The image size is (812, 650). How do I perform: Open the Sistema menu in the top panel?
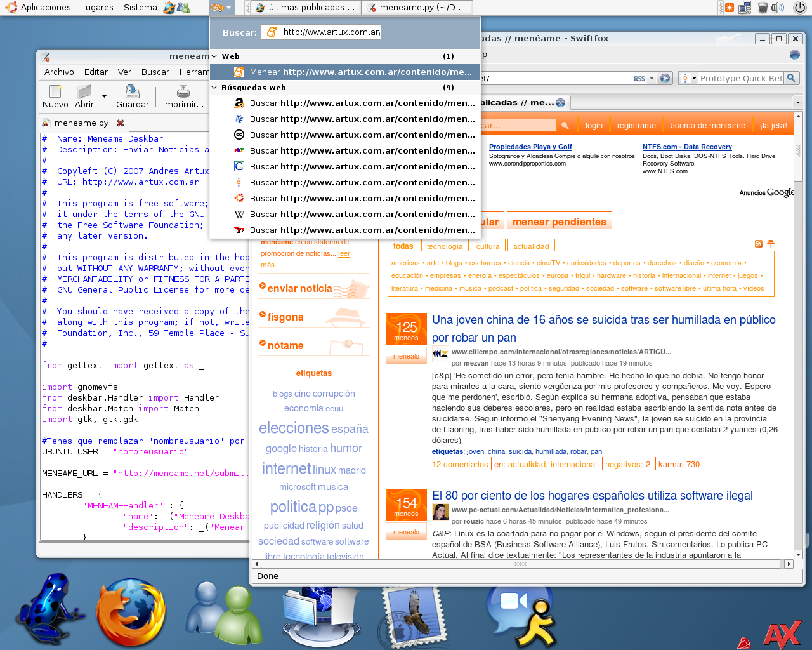[x=140, y=8]
